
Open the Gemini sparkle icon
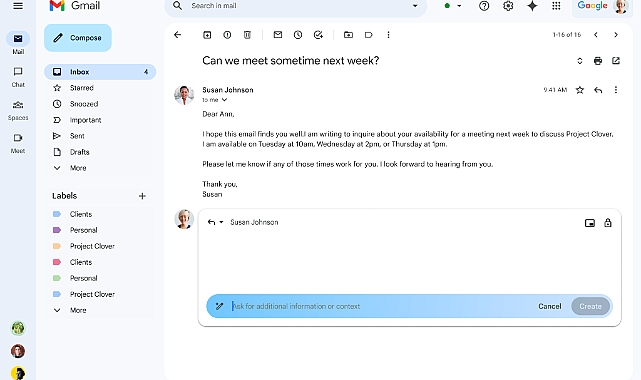click(532, 6)
